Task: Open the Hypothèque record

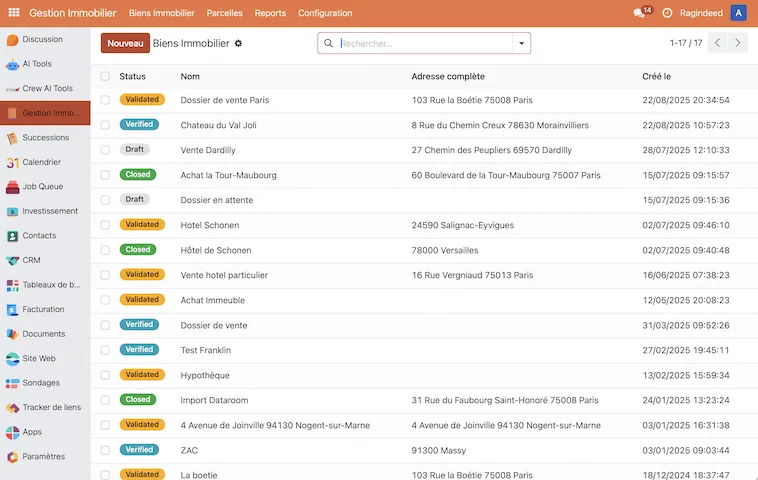Action: [x=205, y=376]
